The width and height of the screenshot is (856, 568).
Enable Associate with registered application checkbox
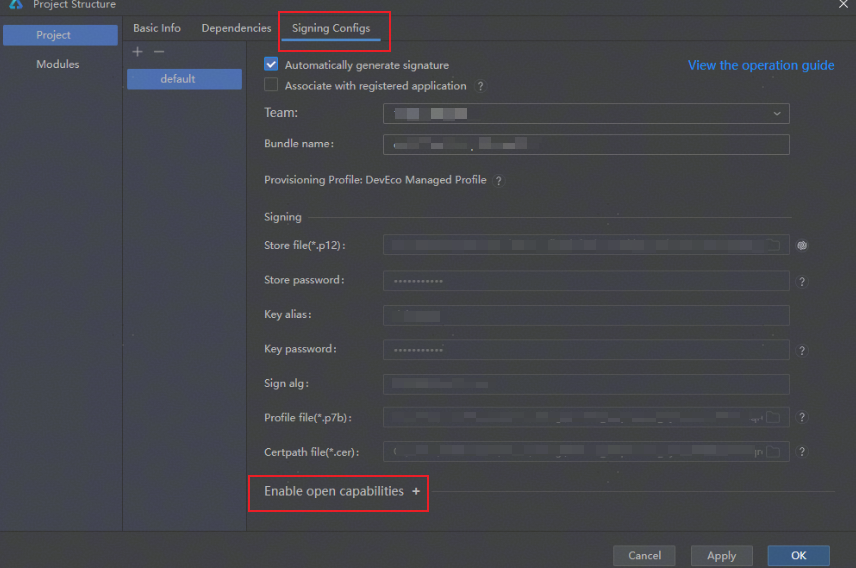271,86
